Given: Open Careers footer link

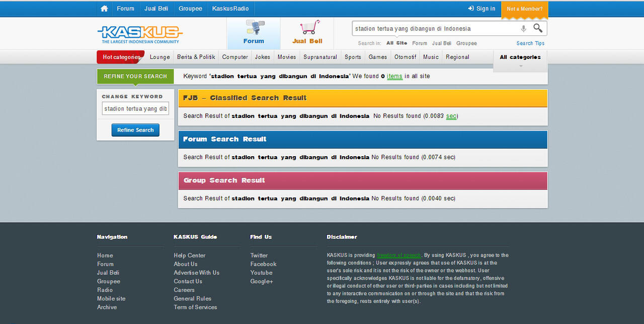Looking at the screenshot, I should tap(184, 290).
